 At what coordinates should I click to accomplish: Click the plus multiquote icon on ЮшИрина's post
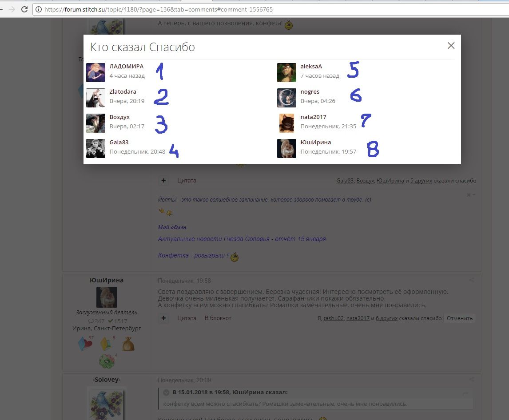click(163, 318)
